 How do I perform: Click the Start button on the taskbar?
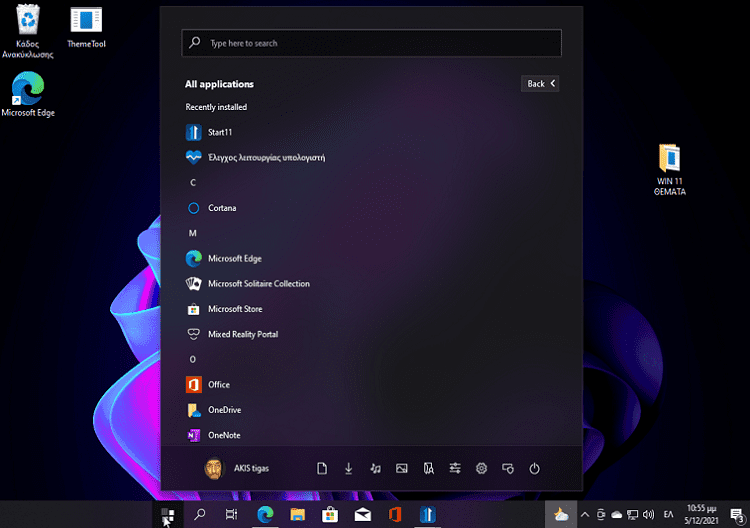[168, 515]
